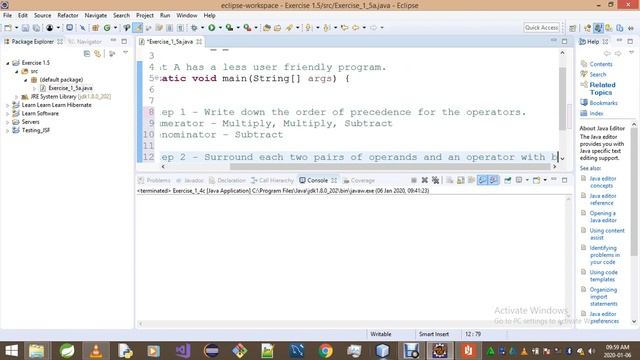The width and height of the screenshot is (640, 360).
Task: Open File Explorer from Windows taskbar
Action: pyautogui.click(x=36, y=351)
